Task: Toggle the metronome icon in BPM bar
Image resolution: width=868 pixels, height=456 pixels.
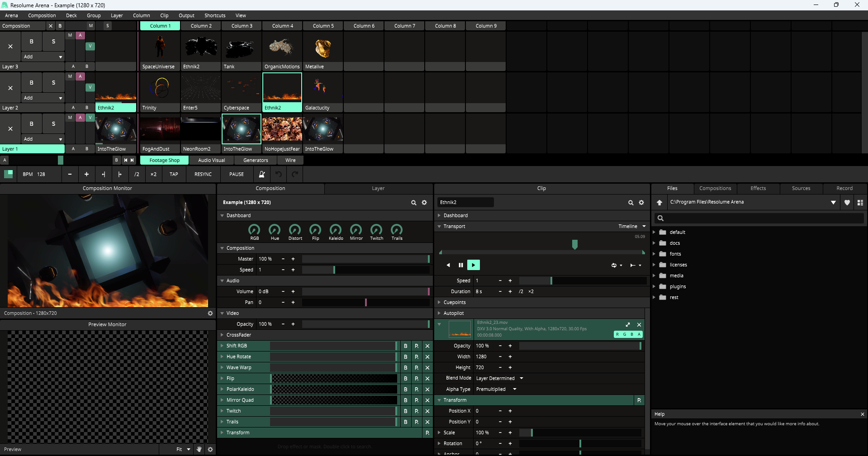Action: [261, 174]
